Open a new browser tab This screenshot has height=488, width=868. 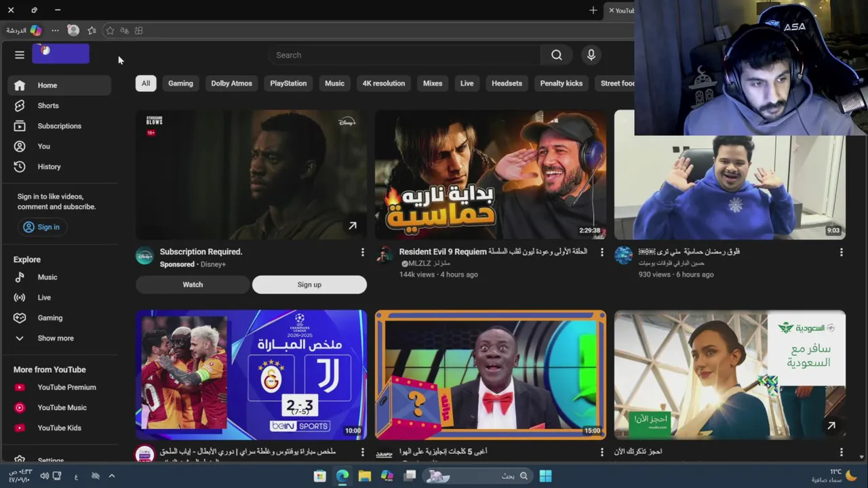(x=593, y=10)
